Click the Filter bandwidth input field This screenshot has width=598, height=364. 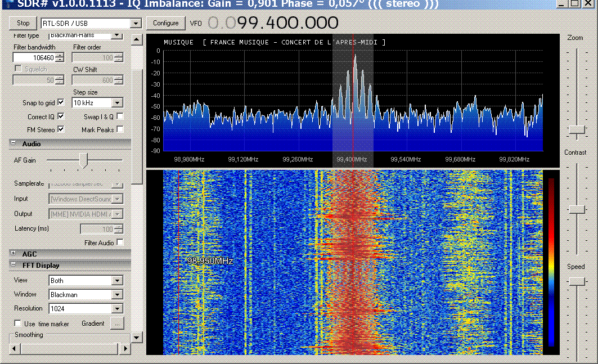coord(34,57)
